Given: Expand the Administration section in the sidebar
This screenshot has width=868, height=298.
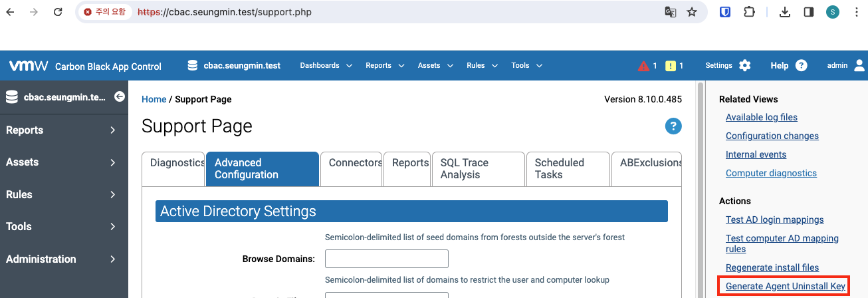Looking at the screenshot, I should [61, 259].
